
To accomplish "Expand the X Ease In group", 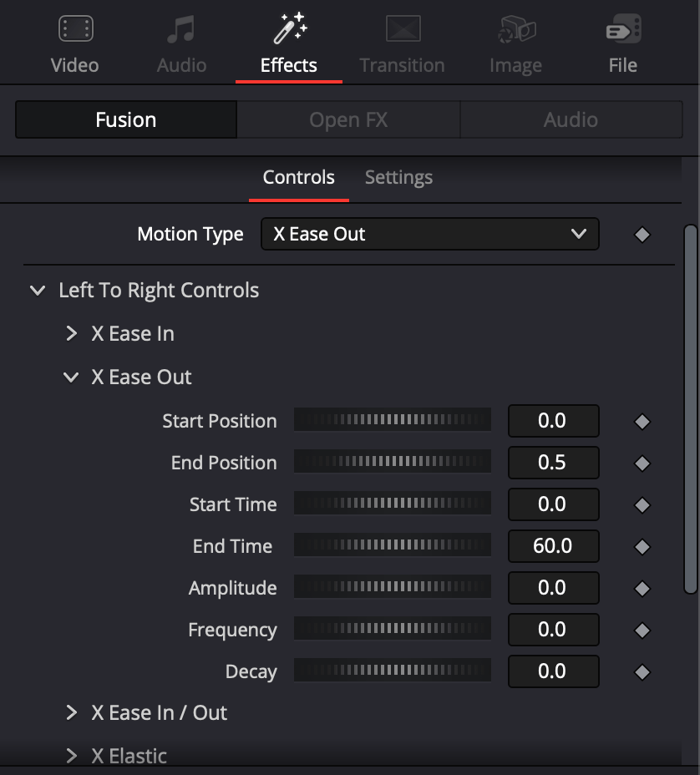I will (x=71, y=333).
